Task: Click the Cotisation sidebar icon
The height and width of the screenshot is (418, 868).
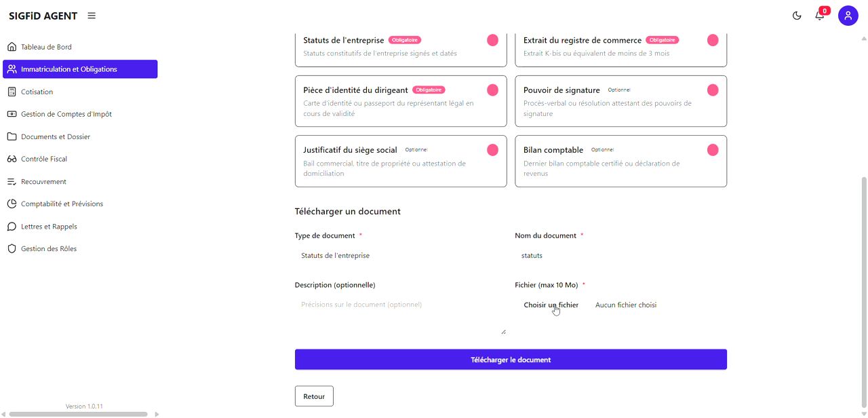Action: click(11, 91)
